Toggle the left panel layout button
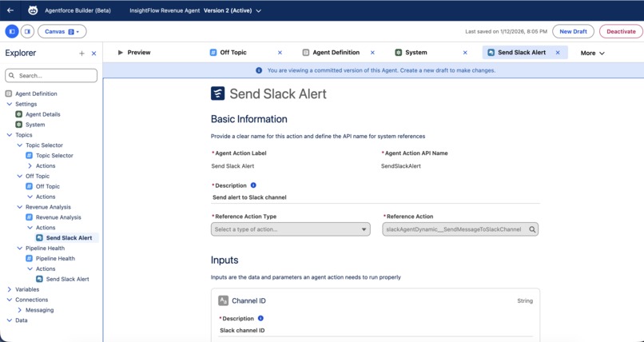The width and height of the screenshot is (644, 342). pos(12,32)
